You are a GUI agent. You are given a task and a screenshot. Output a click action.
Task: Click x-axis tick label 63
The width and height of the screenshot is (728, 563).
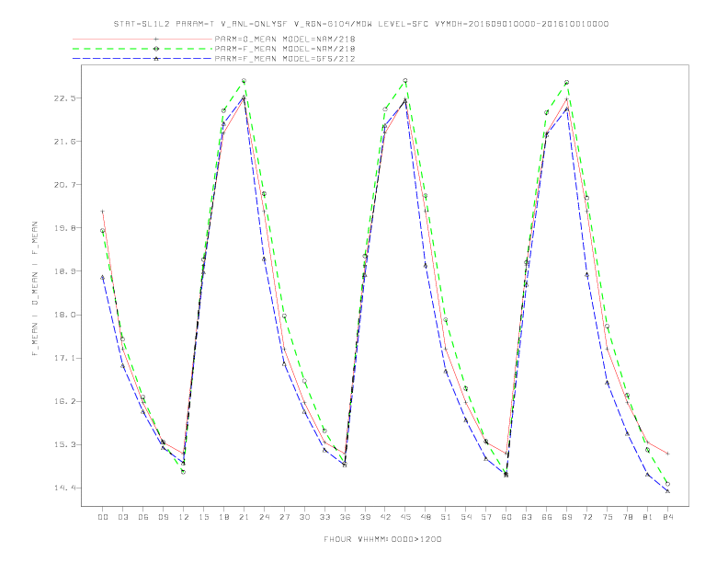tap(527, 517)
